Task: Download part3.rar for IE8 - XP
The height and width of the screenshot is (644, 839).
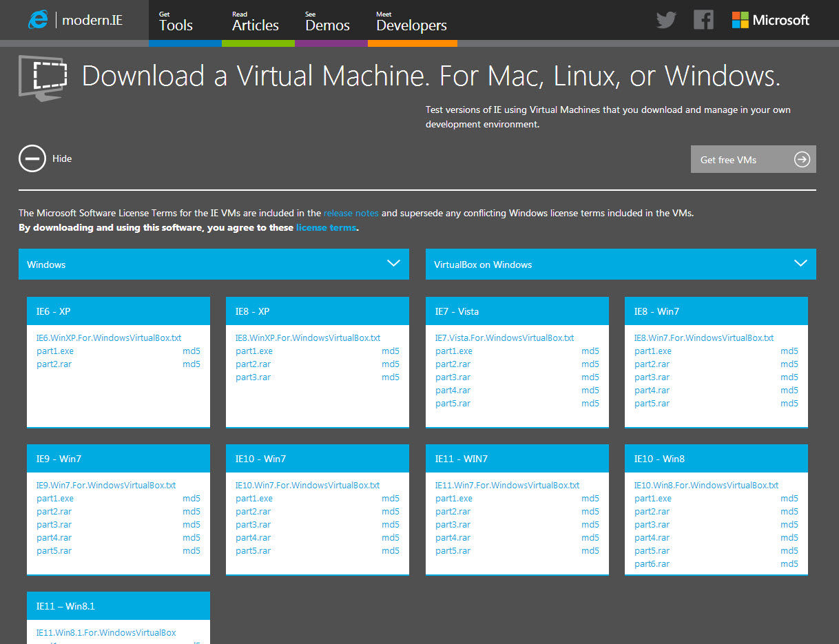Action: click(253, 377)
